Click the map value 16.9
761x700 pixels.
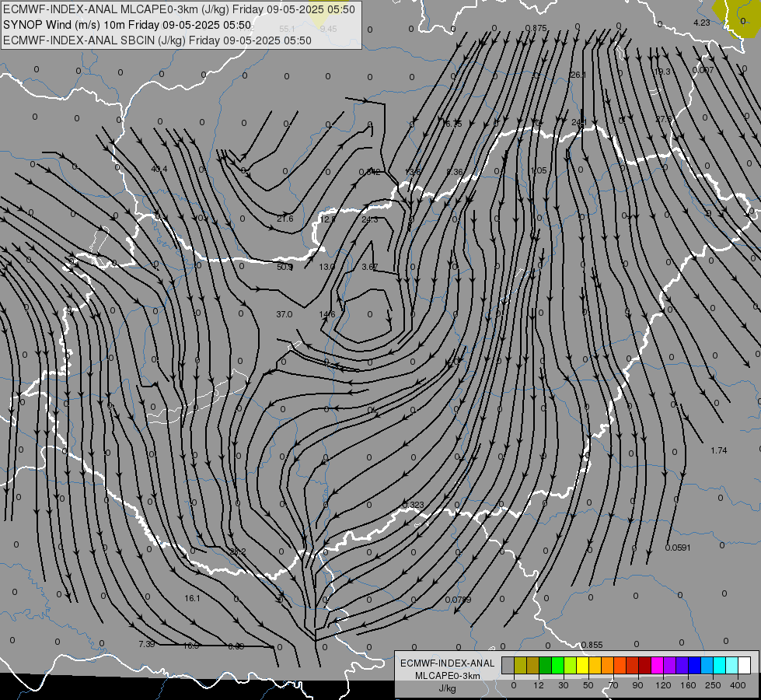tap(191, 646)
